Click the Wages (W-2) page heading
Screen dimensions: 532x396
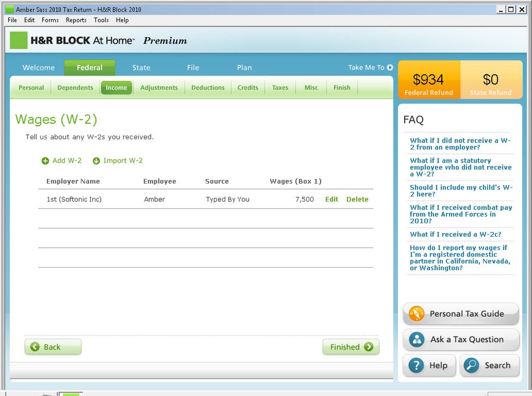tap(56, 119)
